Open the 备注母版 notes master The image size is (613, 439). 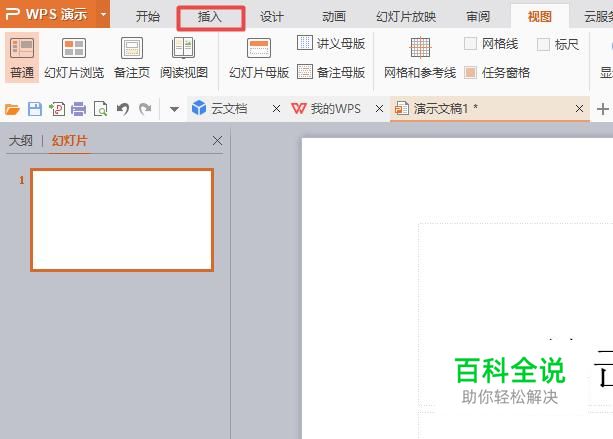(x=331, y=72)
